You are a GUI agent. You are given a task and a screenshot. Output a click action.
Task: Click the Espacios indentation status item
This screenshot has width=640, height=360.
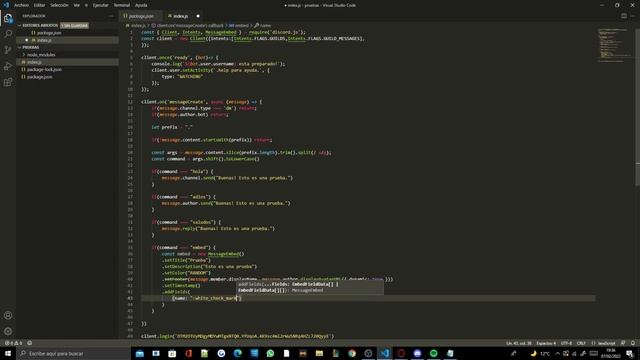[546, 343]
